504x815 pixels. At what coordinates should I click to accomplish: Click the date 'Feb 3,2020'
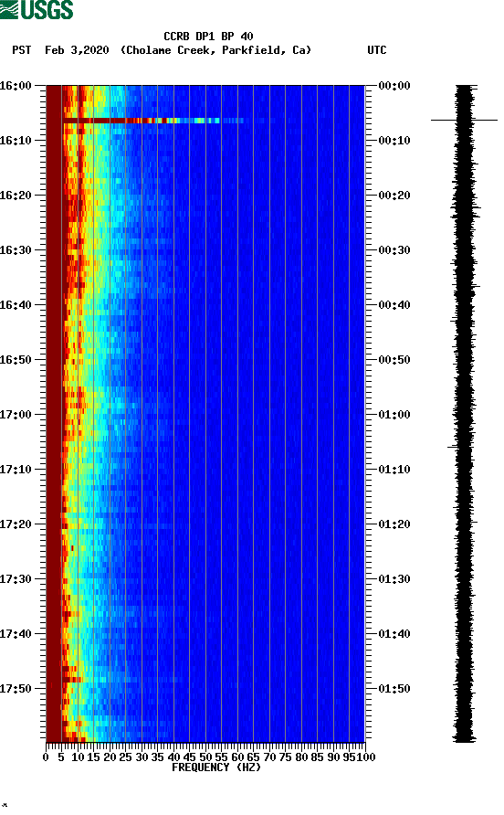77,50
